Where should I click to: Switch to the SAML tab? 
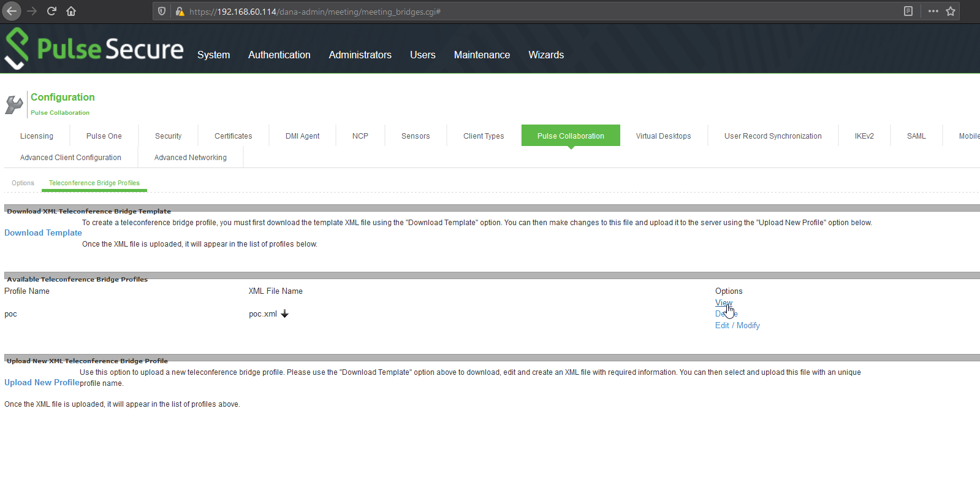click(x=916, y=136)
